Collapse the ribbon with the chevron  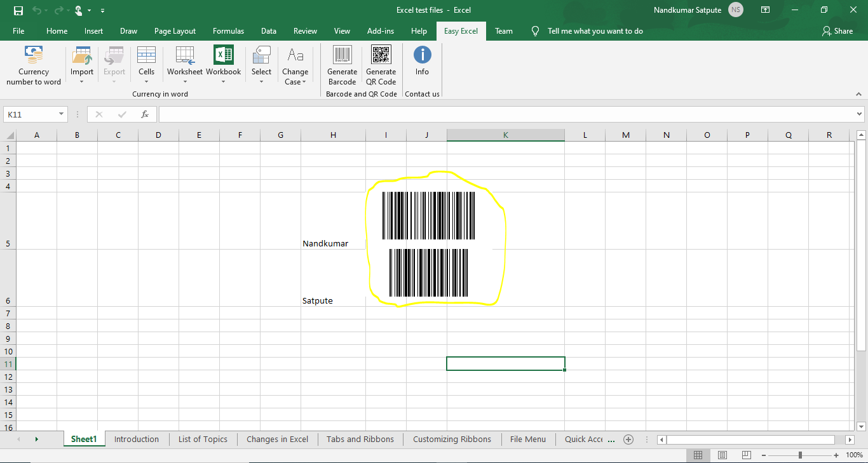(857, 93)
